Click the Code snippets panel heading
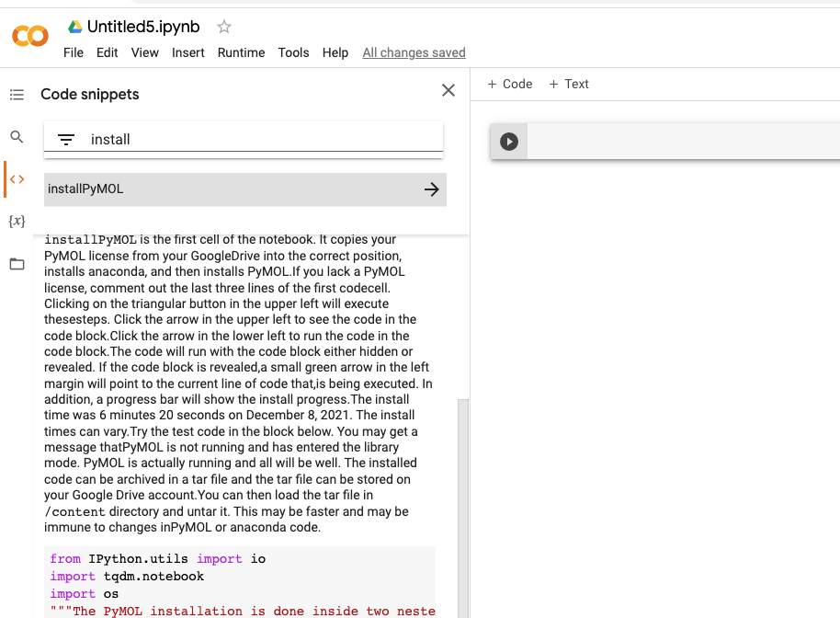Image resolution: width=840 pixels, height=618 pixels. pyautogui.click(x=89, y=95)
